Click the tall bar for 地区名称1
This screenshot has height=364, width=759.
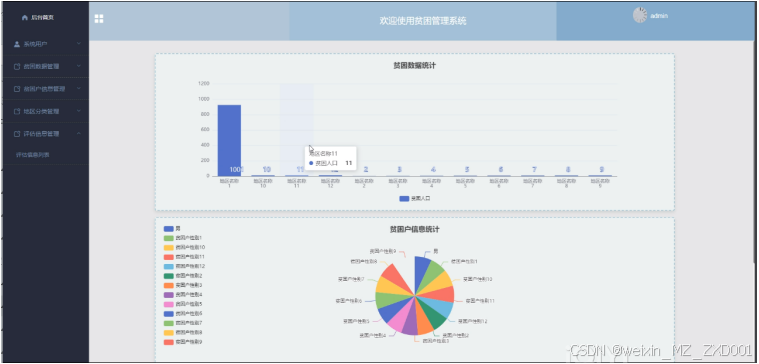pos(229,140)
